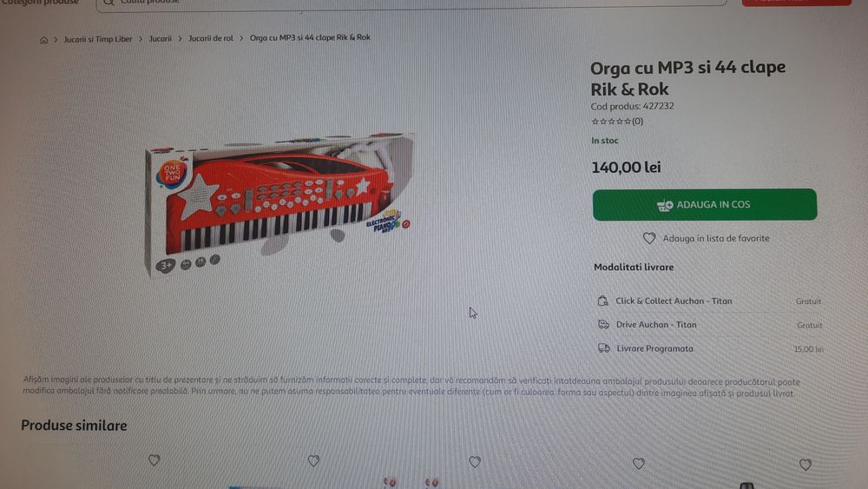
Task: Open the red toy keyboard product image
Action: coord(279,204)
